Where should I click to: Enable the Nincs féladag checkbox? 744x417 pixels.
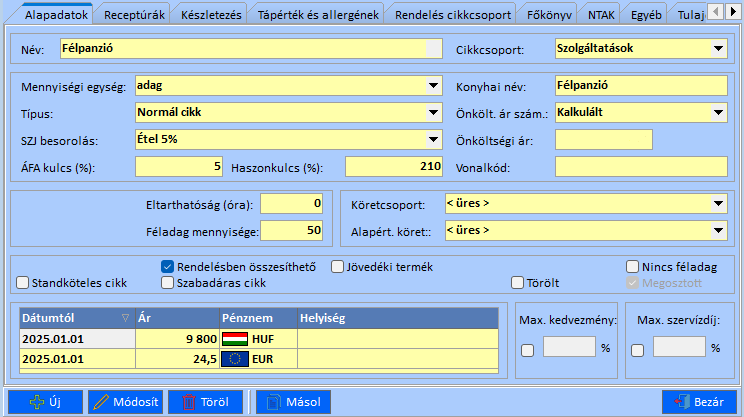click(632, 267)
